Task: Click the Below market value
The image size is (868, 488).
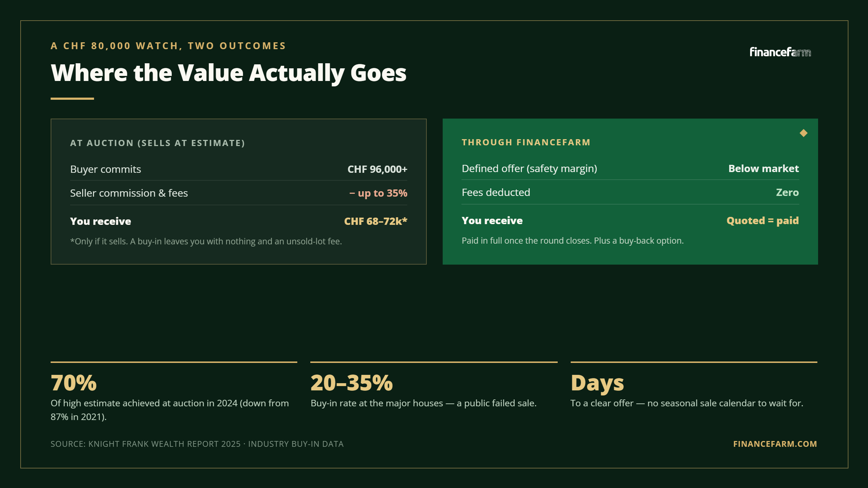Action: pos(763,168)
